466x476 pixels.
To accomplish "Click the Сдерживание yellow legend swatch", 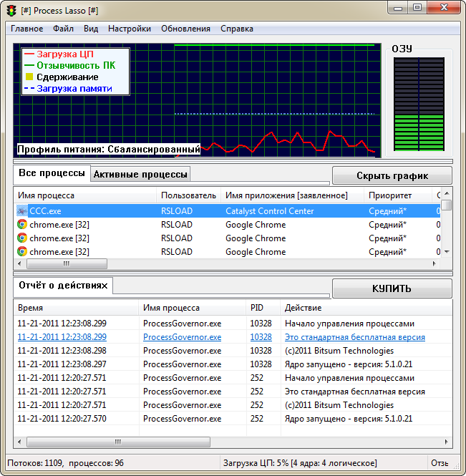I will click(x=29, y=77).
